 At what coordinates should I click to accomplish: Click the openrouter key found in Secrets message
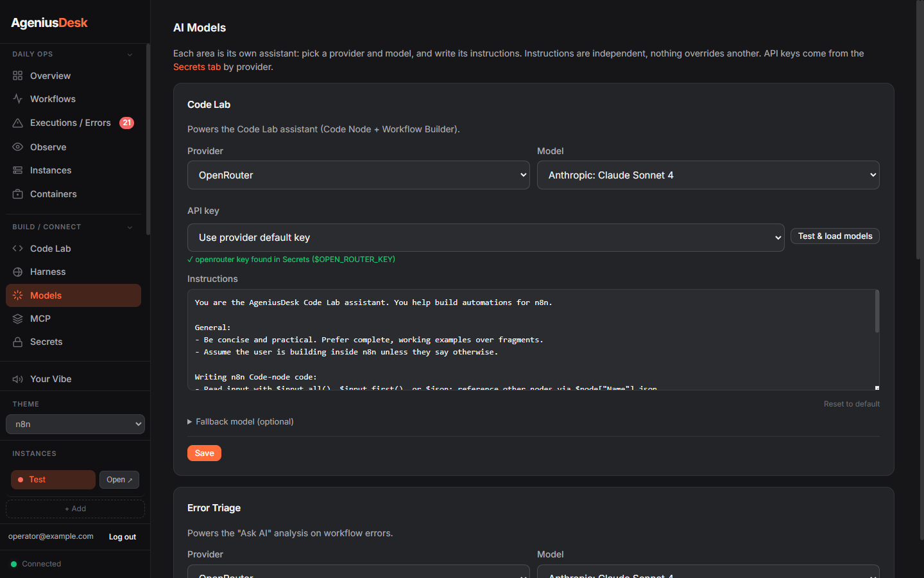click(291, 259)
